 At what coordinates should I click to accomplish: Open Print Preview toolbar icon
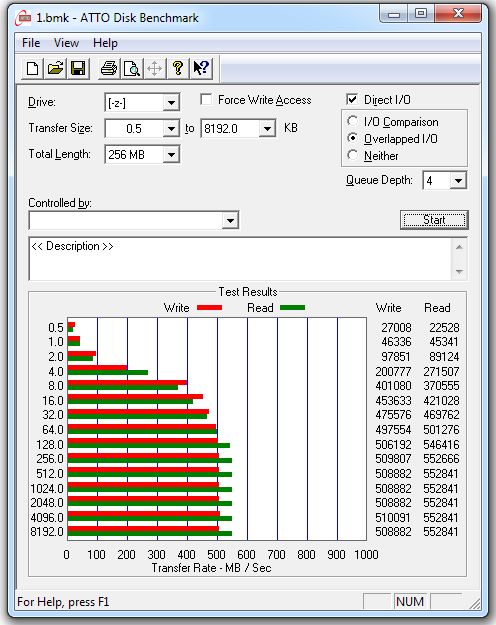(x=132, y=69)
